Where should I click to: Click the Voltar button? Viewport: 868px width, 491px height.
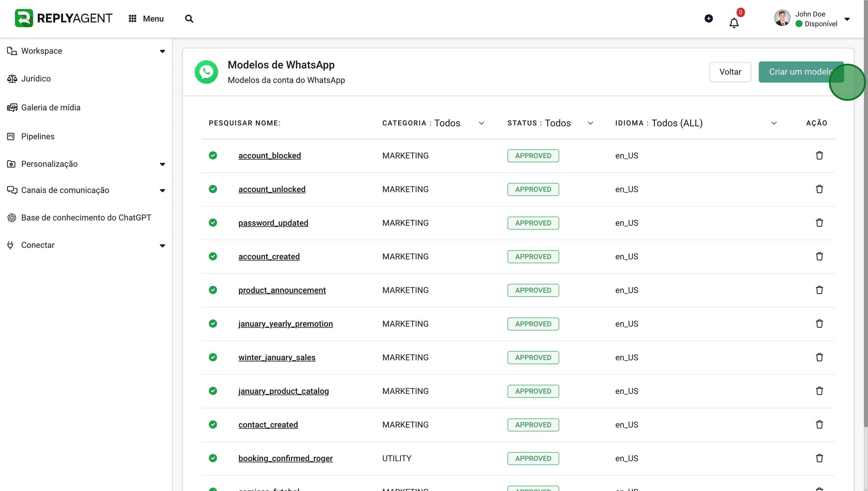coord(730,72)
